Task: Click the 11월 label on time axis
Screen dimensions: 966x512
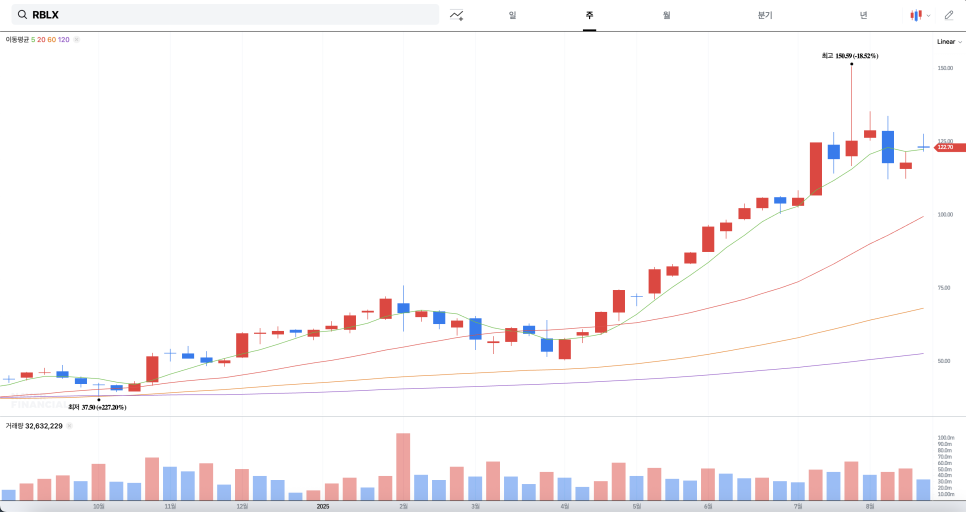Action: pos(170,506)
